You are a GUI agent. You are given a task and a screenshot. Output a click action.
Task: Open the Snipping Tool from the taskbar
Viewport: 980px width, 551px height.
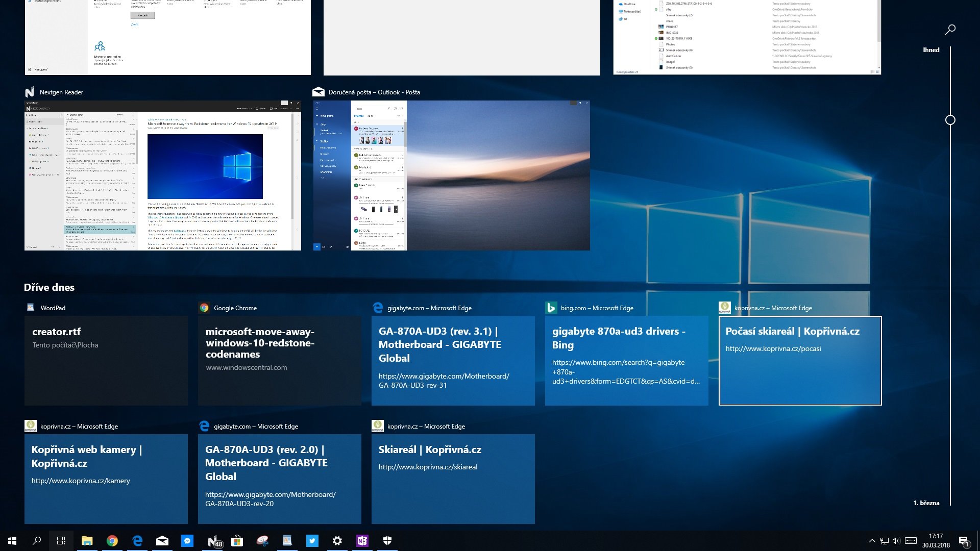coord(262,541)
